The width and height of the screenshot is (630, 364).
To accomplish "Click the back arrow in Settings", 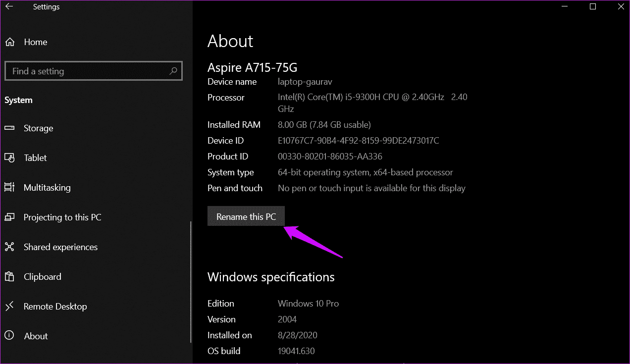I will pos(9,7).
